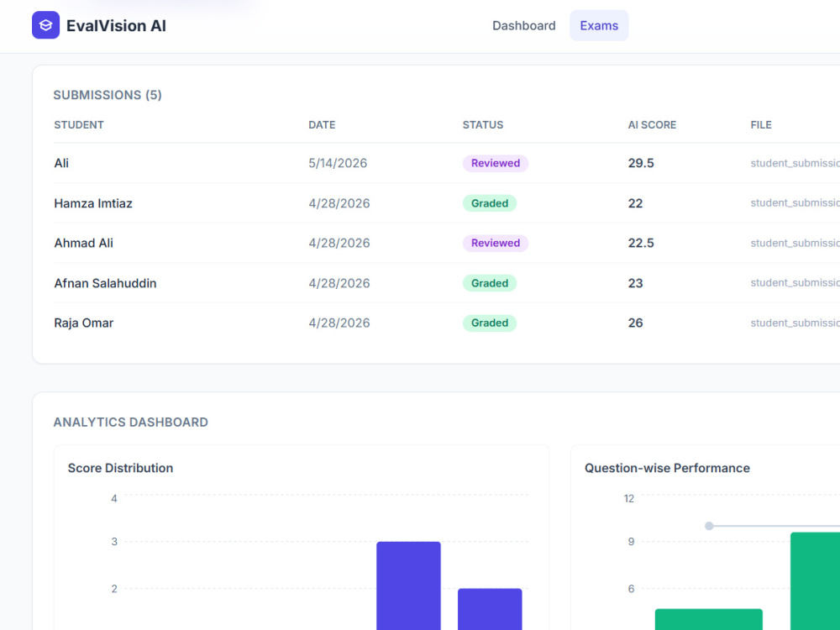Image resolution: width=840 pixels, height=630 pixels.
Task: Open the Dashboard nav tab
Action: pos(523,26)
